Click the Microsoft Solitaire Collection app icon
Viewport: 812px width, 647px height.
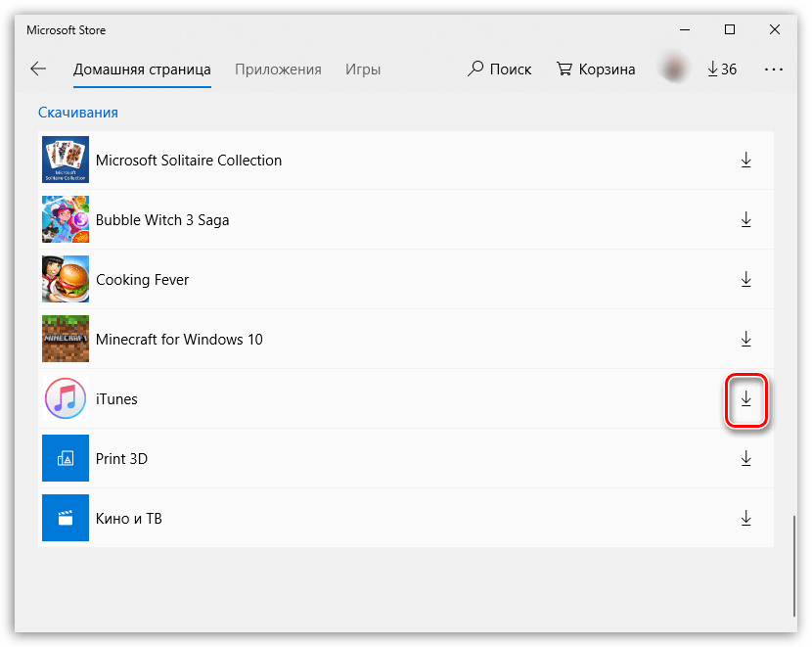pyautogui.click(x=65, y=160)
